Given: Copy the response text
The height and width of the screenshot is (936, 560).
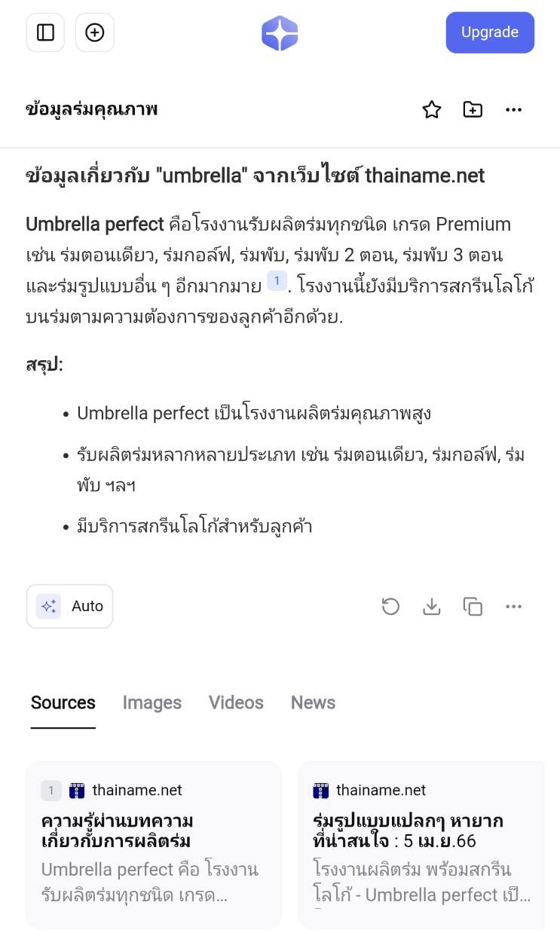Looking at the screenshot, I should (473, 606).
